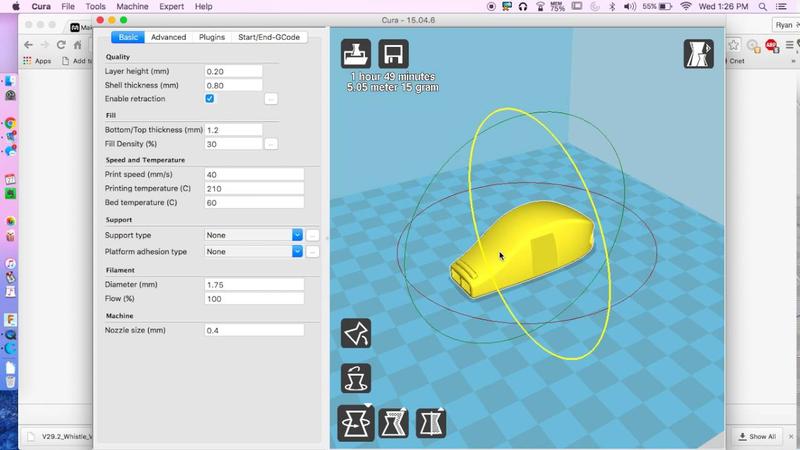This screenshot has width=800, height=450.
Task: Click the Save toolpath floppy disk icon
Action: click(393, 54)
